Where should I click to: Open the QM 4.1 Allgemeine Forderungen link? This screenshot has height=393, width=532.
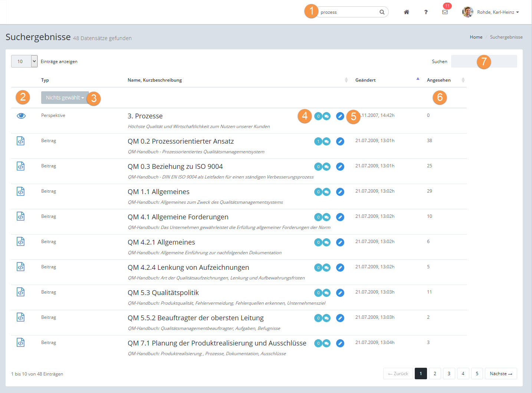point(178,217)
